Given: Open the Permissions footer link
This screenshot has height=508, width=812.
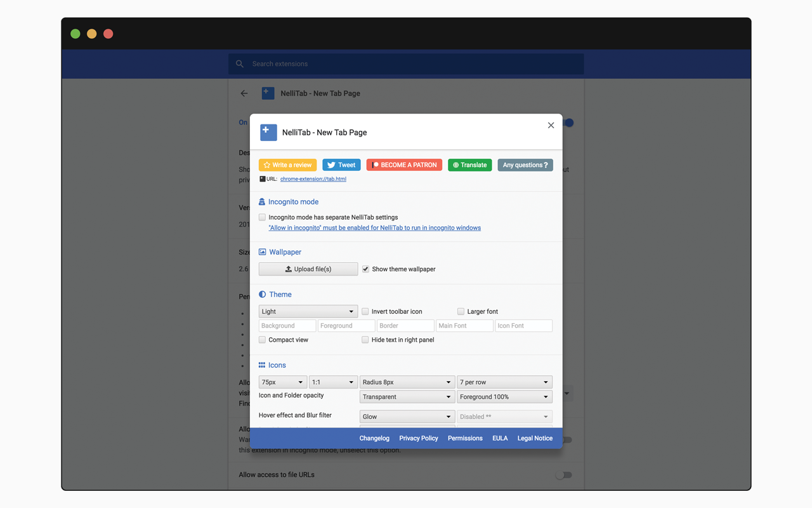Looking at the screenshot, I should (x=465, y=438).
